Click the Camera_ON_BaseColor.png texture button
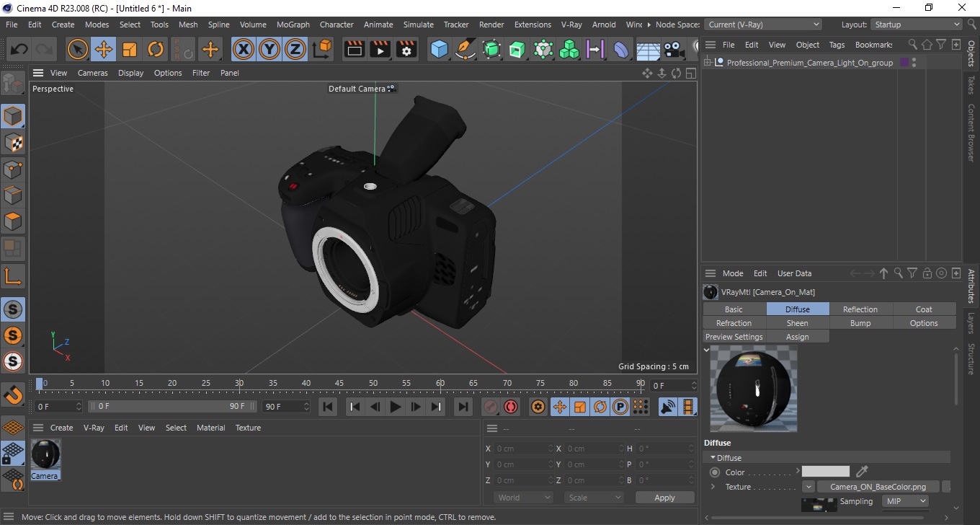The height and width of the screenshot is (525, 980). pyautogui.click(x=878, y=487)
